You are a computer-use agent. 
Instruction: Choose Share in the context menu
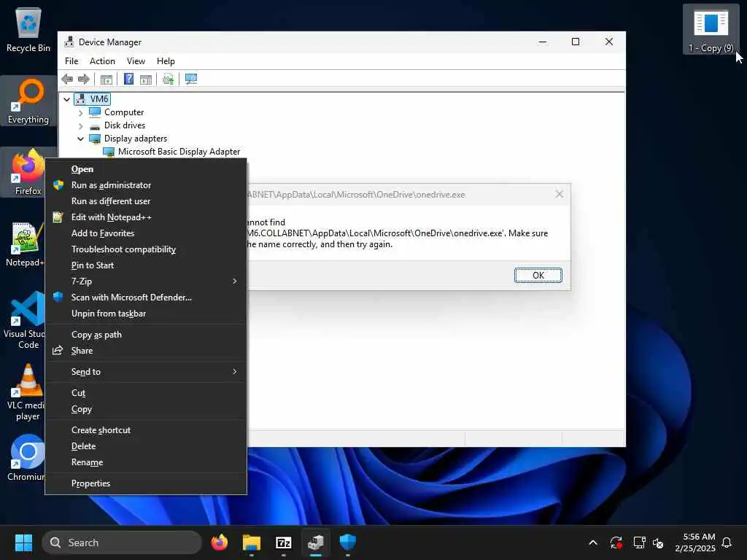(146, 351)
